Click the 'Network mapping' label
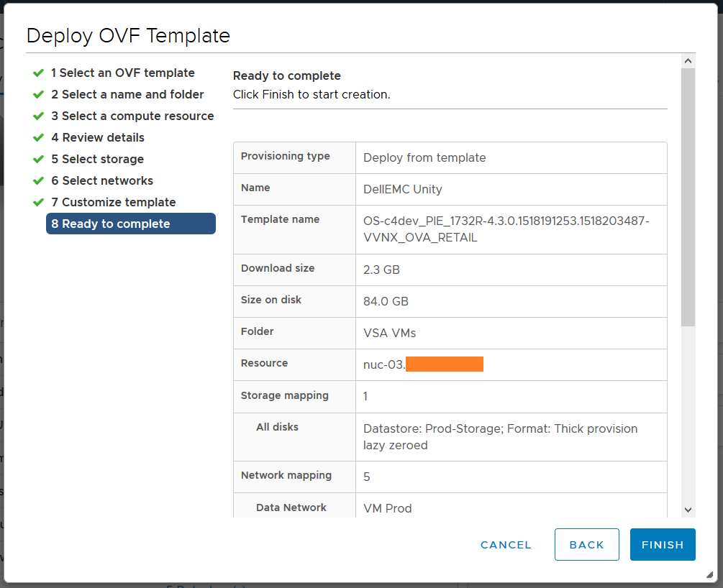This screenshot has width=723, height=588. coord(286,475)
